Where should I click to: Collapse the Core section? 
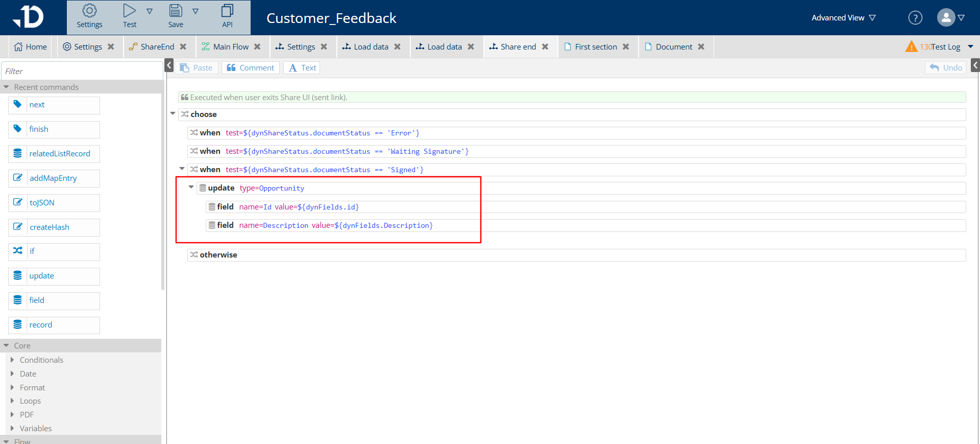tap(7, 346)
